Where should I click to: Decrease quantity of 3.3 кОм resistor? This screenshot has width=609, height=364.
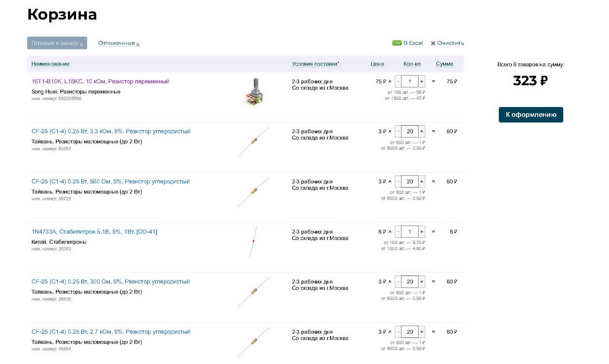[x=398, y=131]
